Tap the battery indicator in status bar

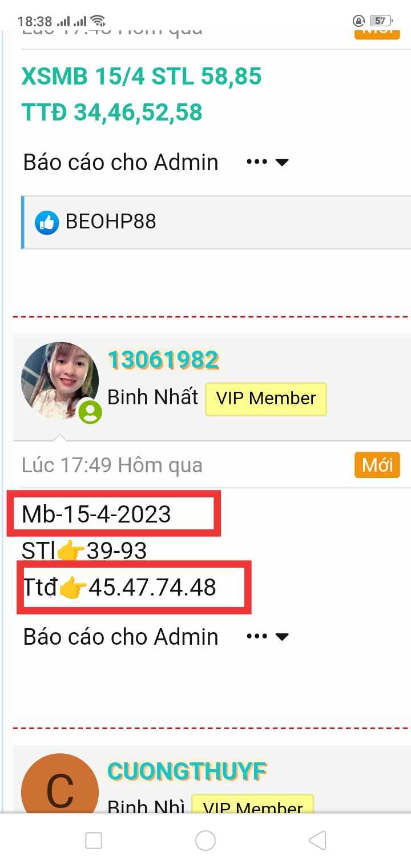tap(380, 21)
